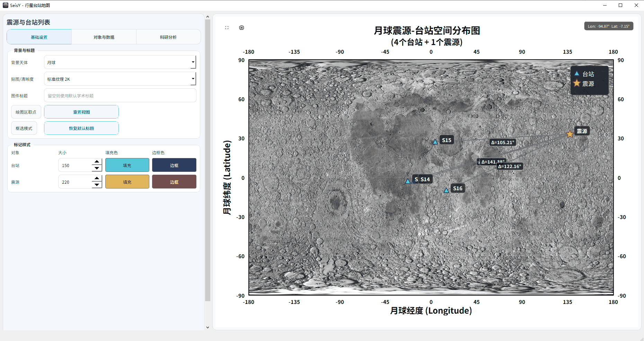Increase the 震源 marker size with up arrow

coord(97,178)
